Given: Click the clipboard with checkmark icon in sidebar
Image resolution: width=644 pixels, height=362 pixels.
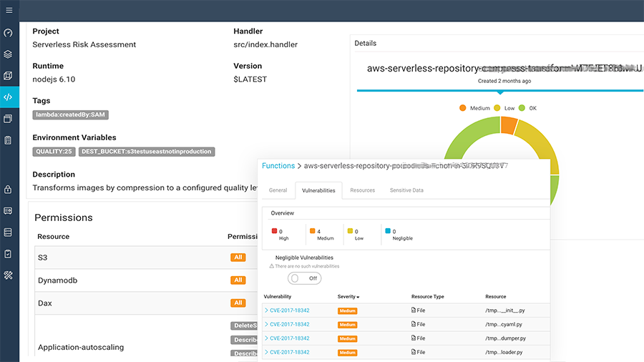Looking at the screenshot, I should click(8, 254).
